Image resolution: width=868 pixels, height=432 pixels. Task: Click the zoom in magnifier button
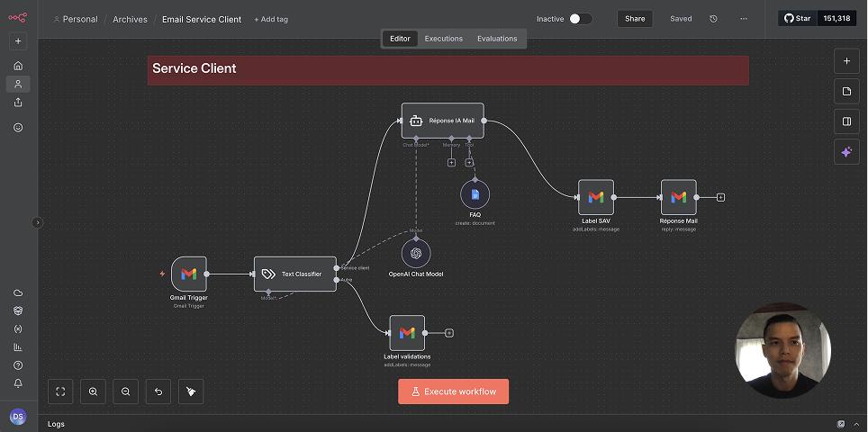(93, 391)
